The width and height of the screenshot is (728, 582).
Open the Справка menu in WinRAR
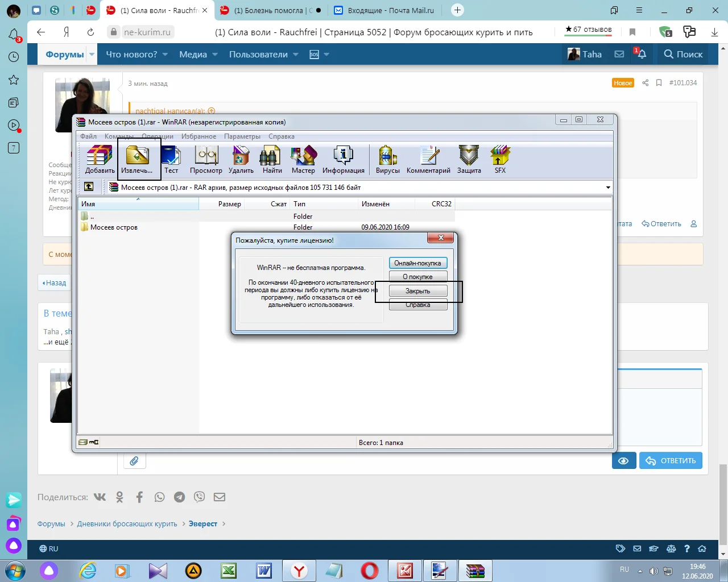point(282,136)
